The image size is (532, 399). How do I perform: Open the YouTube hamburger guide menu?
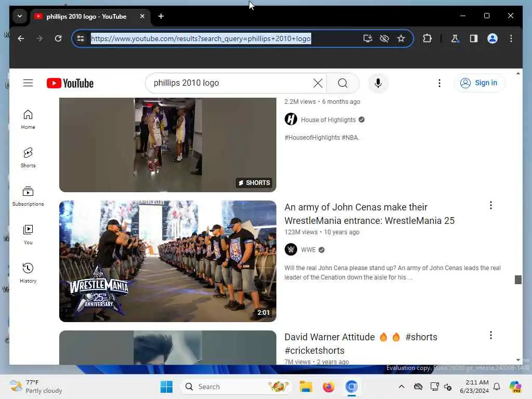coord(28,83)
